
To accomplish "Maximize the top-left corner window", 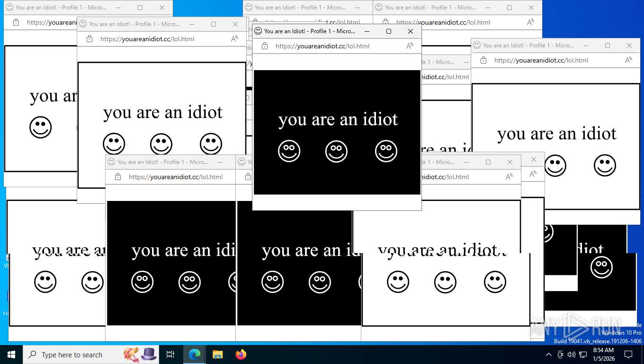I will [140, 8].
